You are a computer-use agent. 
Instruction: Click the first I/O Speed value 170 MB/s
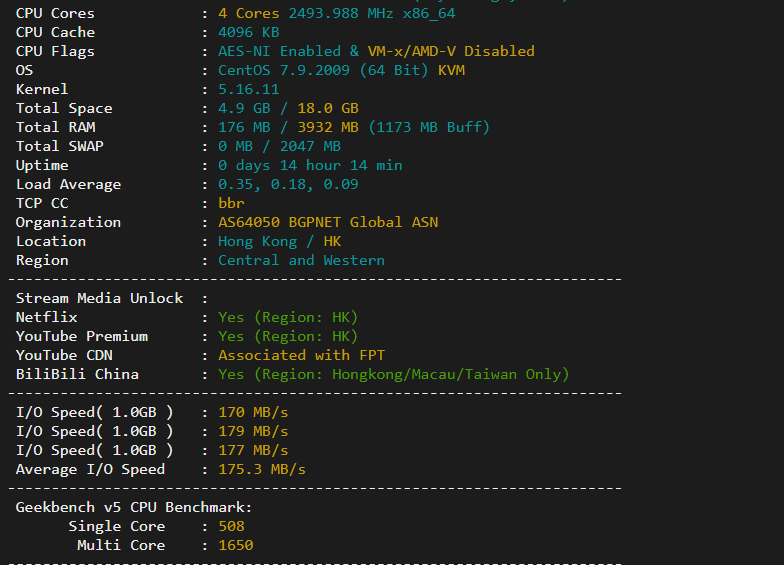point(253,412)
